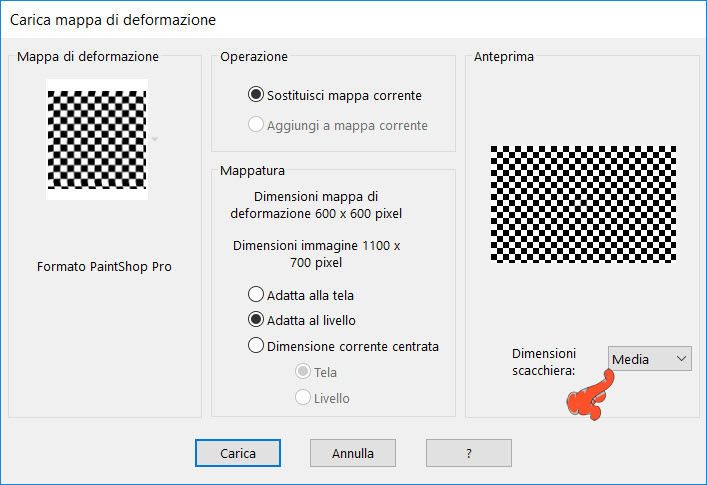Click the Anteprima group title

click(x=504, y=56)
